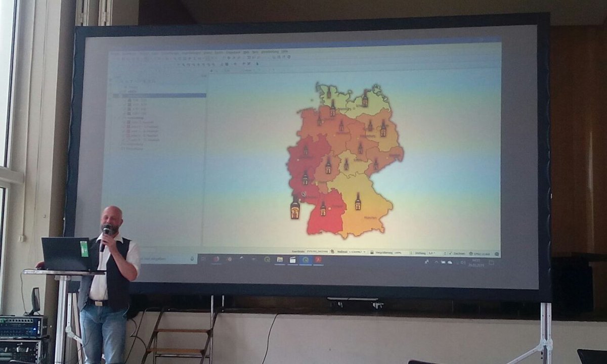This screenshot has height=364, width=607.
Task: Click the bottle marker in Nordrhein-Westfalen
Action: click(x=306, y=151)
